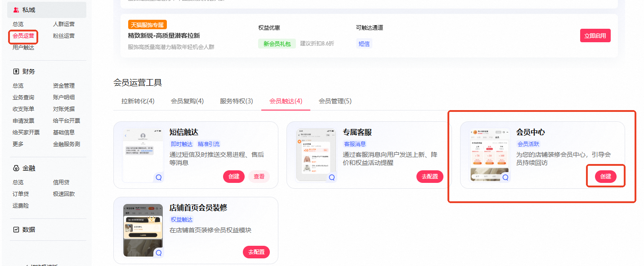Open 给平台开票 in the sidebar

67,121
